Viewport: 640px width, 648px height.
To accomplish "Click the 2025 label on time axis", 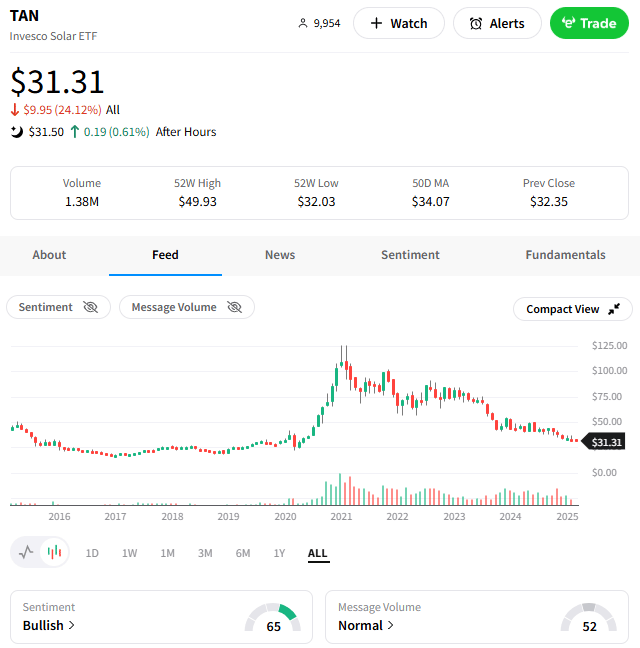I will tap(567, 517).
